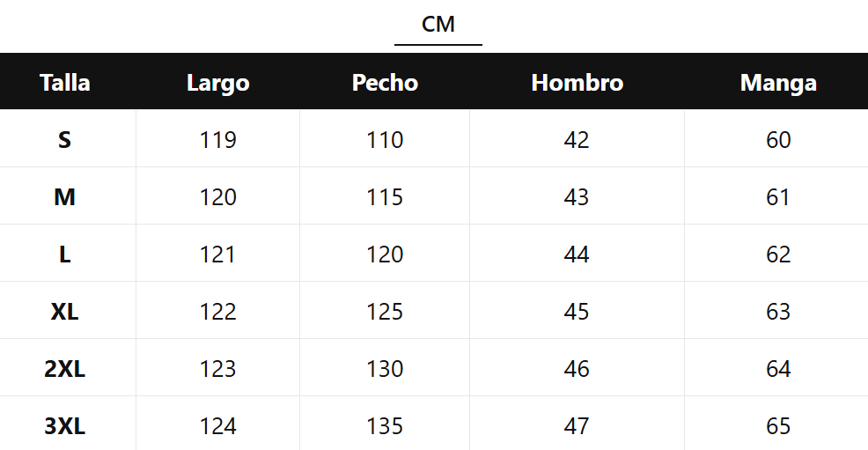Click Largo value 119 for size S
This screenshot has width=868, height=450.
click(x=217, y=140)
